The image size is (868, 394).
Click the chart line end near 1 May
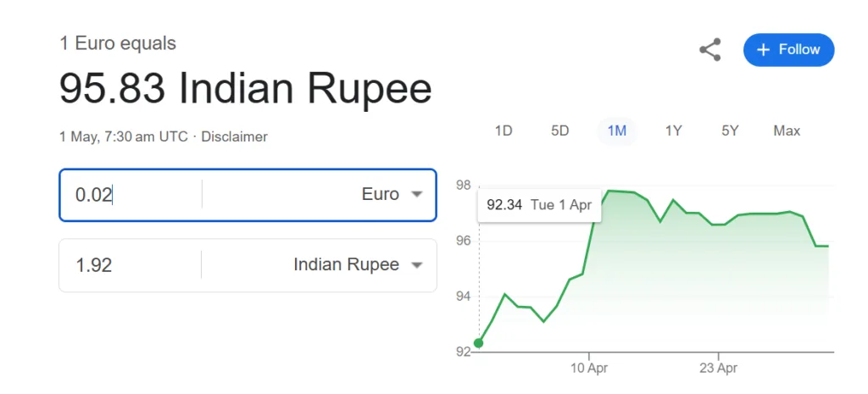point(827,247)
